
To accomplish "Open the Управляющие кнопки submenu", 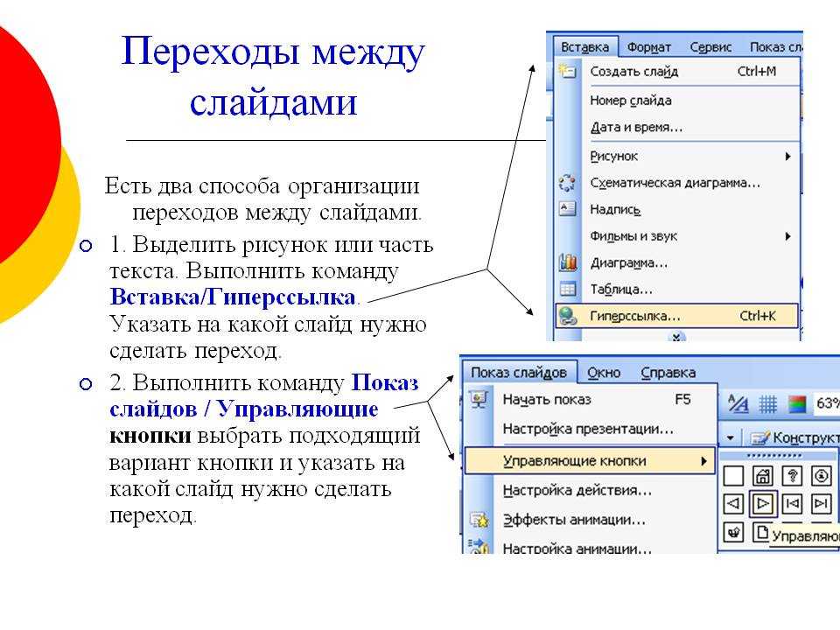I will click(x=590, y=461).
